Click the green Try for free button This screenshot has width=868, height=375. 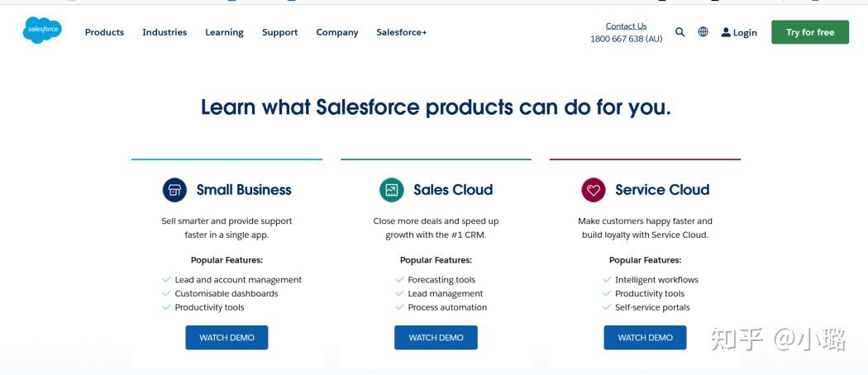[810, 32]
